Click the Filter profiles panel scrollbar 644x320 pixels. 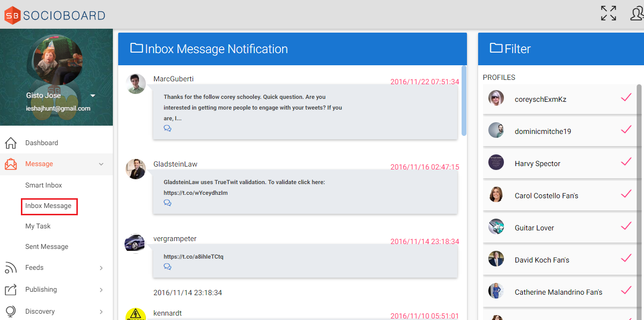639,202
